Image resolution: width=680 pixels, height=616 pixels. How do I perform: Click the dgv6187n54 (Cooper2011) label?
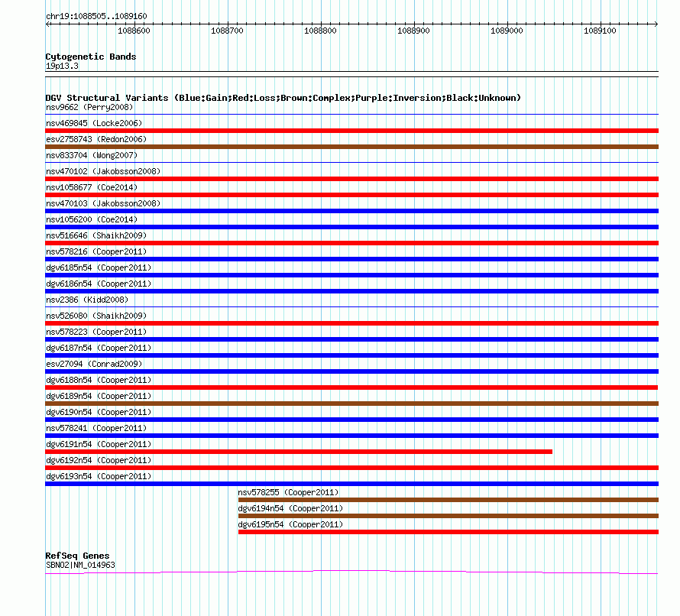pyautogui.click(x=99, y=348)
